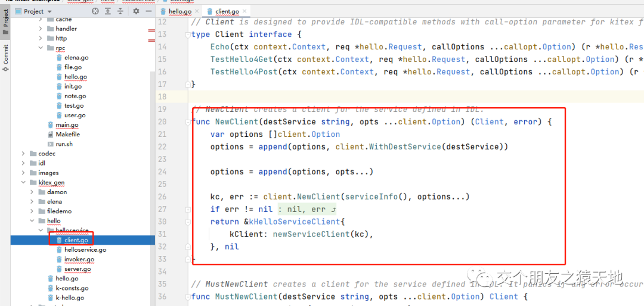The height and width of the screenshot is (306, 644).
Task: Click Go gopher icon beside note.go
Action: (60, 96)
